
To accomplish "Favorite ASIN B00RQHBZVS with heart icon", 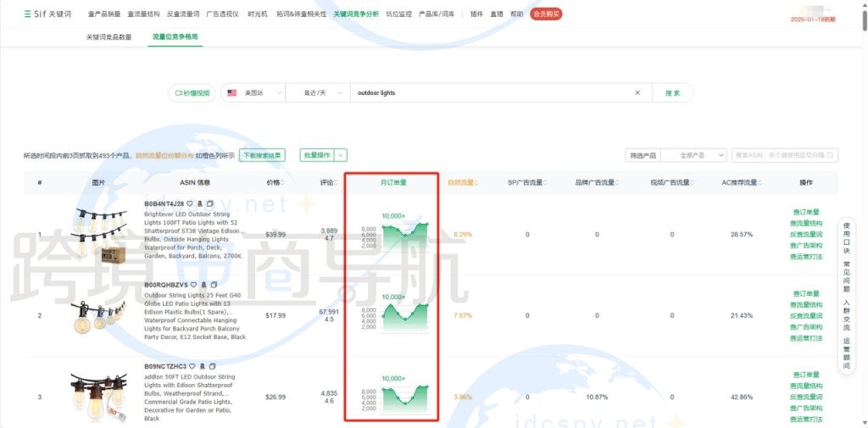I will [x=194, y=285].
